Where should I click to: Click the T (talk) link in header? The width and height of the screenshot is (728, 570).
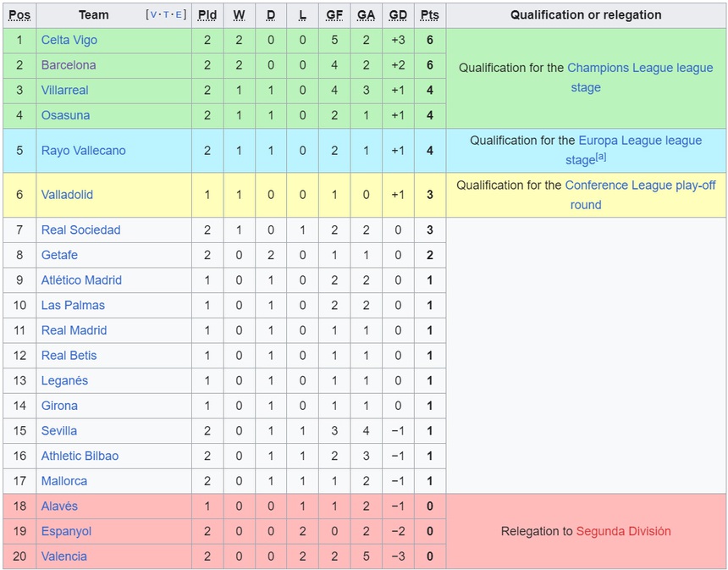pos(166,15)
